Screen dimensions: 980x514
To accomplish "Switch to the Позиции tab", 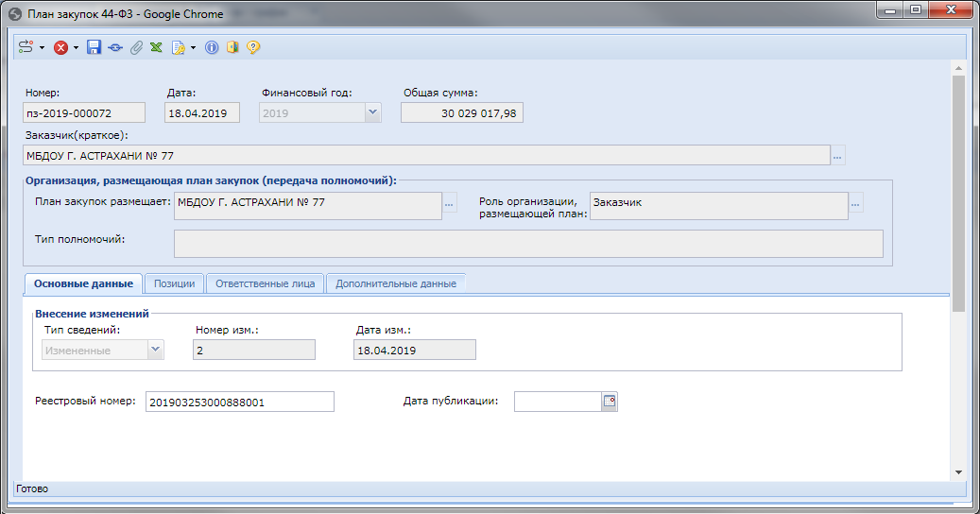I will (175, 283).
